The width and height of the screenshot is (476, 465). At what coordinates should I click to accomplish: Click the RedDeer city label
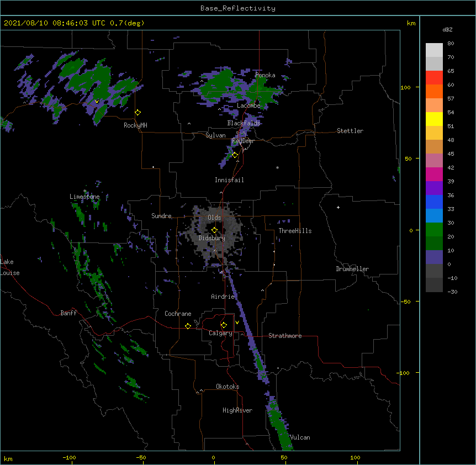point(243,141)
